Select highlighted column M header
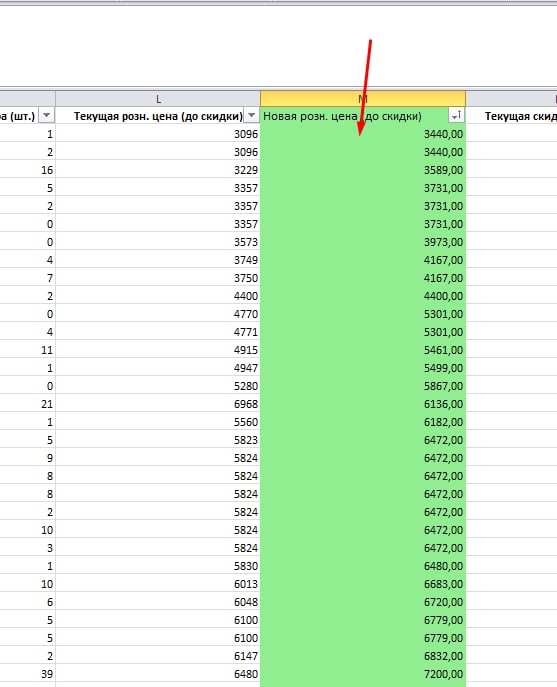 pos(363,99)
